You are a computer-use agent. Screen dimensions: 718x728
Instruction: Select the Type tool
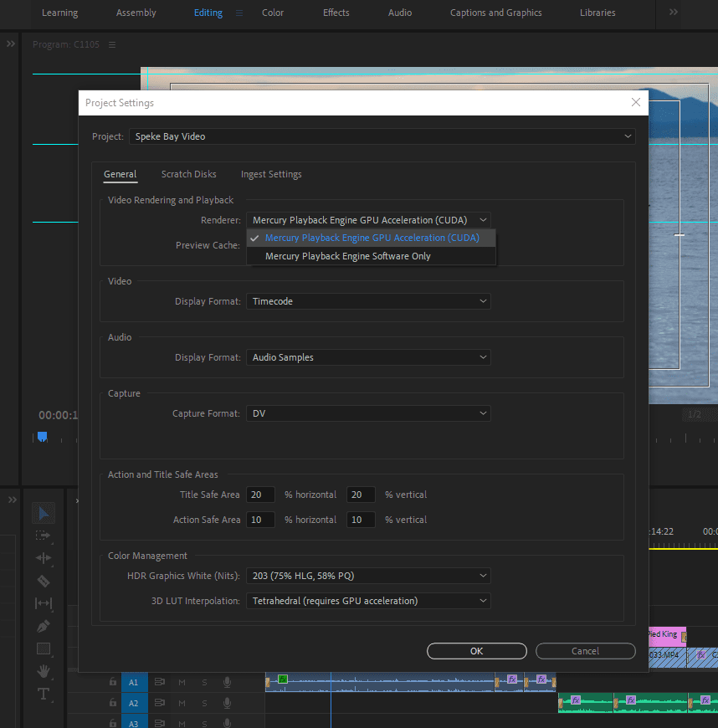[44, 694]
